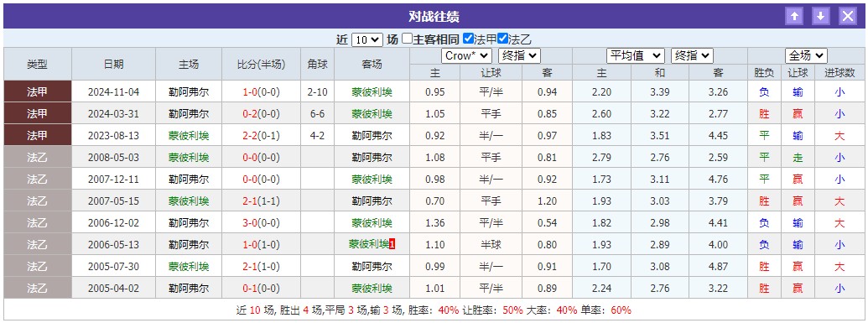The image size is (868, 323).
Task: Click the 日期 column header
Action: (x=113, y=64)
